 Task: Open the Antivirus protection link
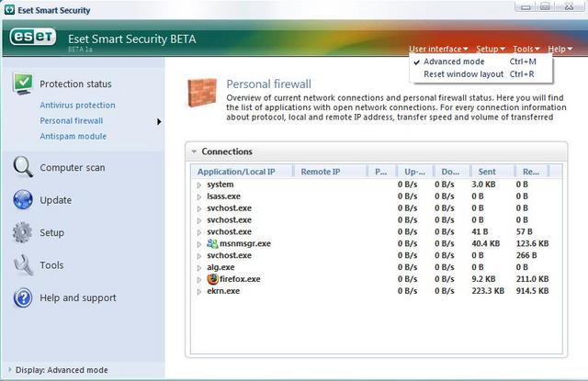pyautogui.click(x=77, y=106)
